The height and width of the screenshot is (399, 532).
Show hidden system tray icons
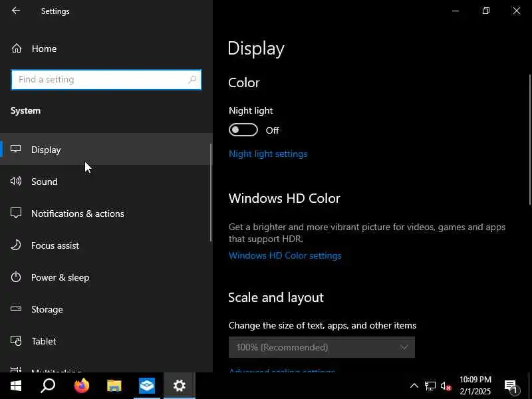[414, 386]
